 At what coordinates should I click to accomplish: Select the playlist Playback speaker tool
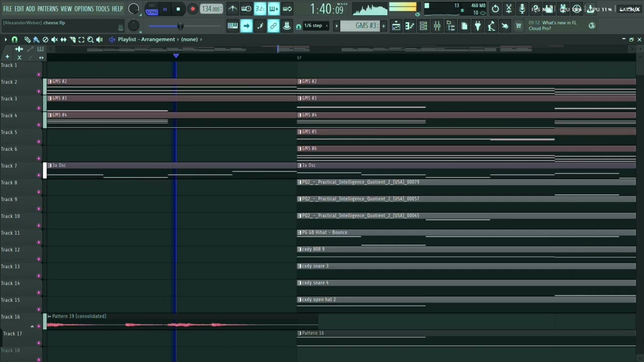pyautogui.click(x=100, y=39)
